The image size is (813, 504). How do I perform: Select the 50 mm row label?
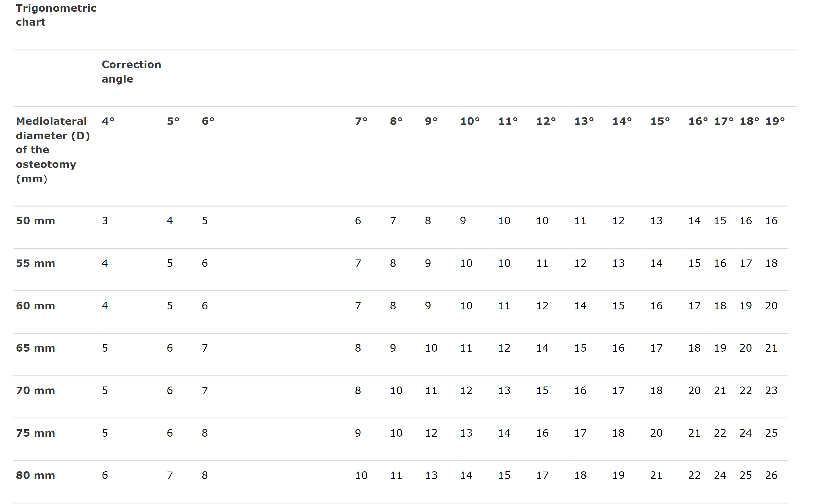[x=35, y=221]
